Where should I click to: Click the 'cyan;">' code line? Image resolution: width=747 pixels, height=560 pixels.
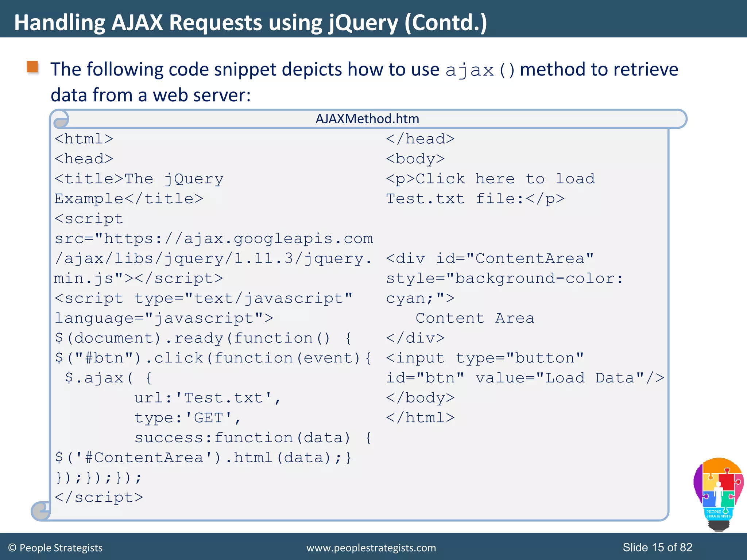(420, 299)
